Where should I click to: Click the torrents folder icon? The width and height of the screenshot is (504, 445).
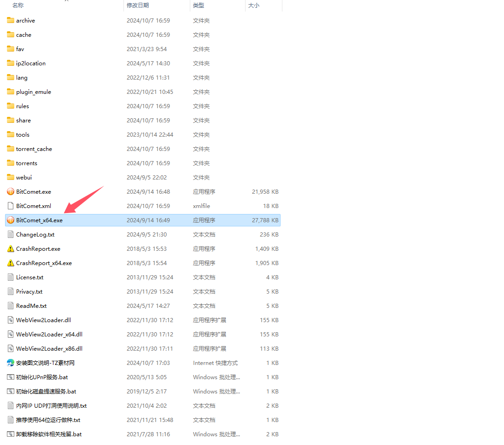pyautogui.click(x=10, y=163)
